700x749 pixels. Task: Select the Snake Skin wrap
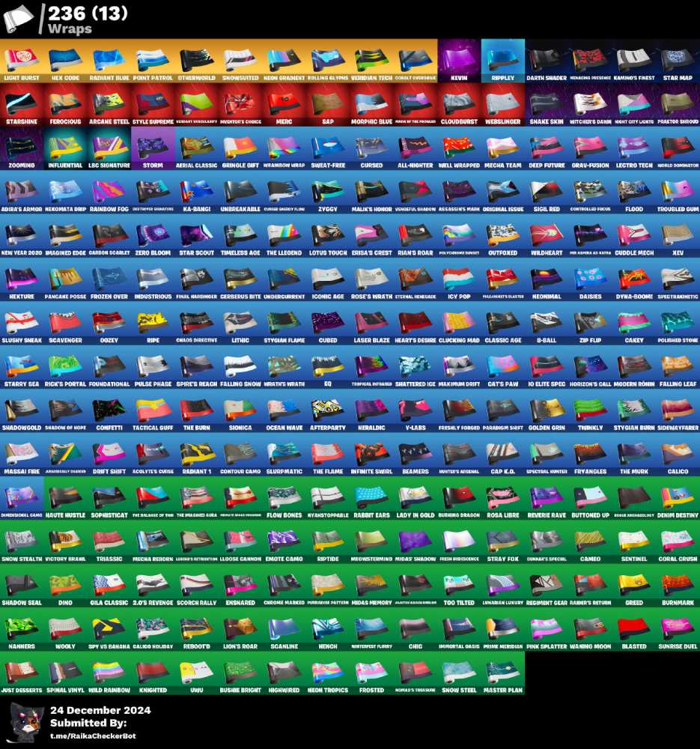point(547,105)
